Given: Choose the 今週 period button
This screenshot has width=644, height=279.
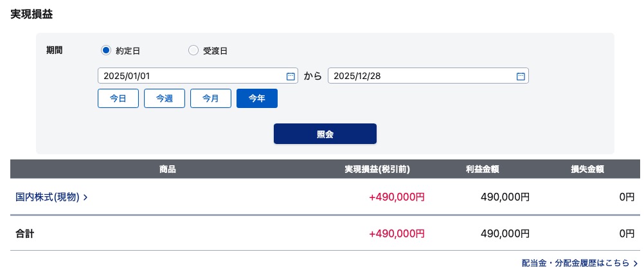Looking at the screenshot, I should (x=165, y=98).
